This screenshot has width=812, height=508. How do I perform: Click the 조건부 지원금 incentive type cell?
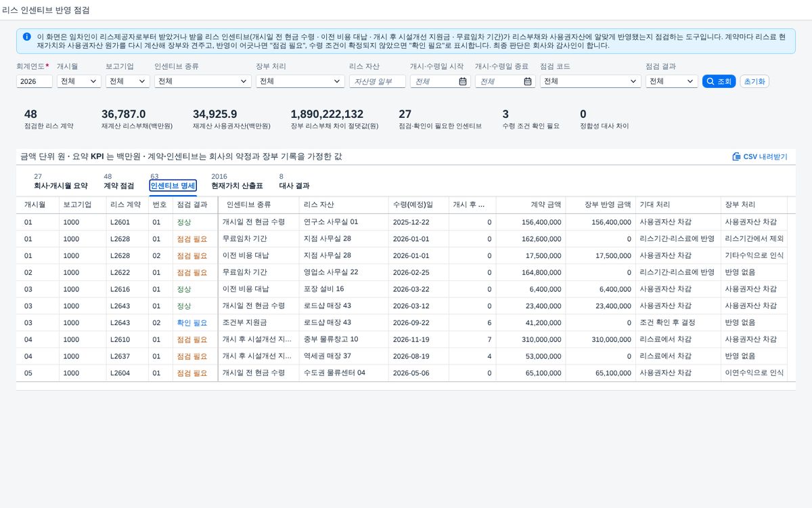(258, 322)
